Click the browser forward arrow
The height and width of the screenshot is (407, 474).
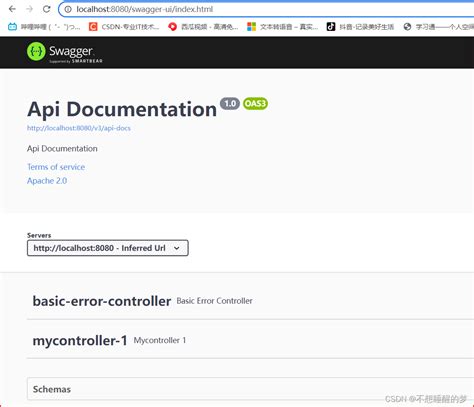click(29, 9)
